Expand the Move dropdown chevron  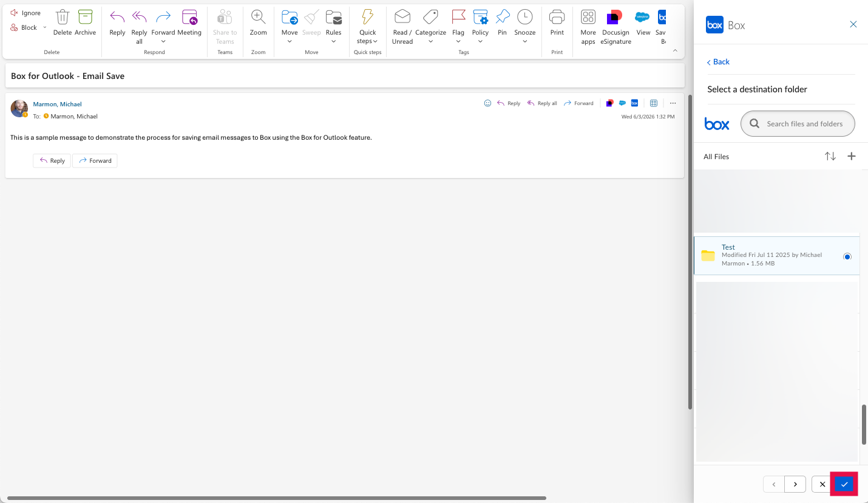(x=290, y=41)
